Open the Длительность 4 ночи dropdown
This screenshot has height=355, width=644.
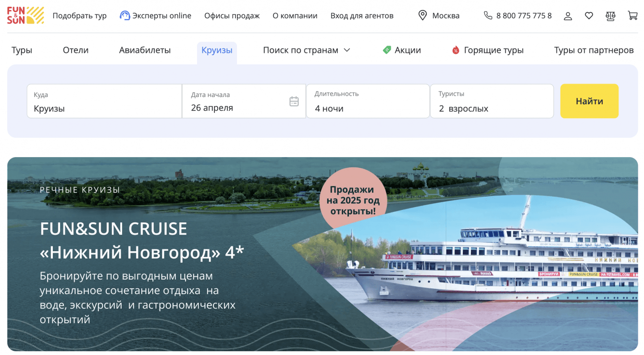click(x=368, y=101)
